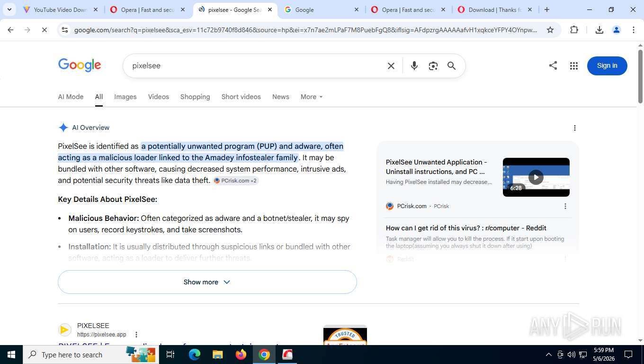Open AI Overview three-dot options

tap(575, 128)
